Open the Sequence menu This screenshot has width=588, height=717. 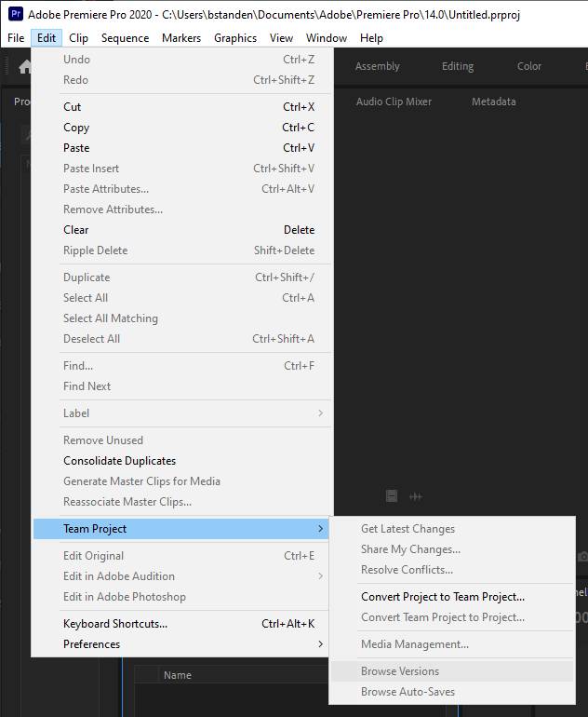(125, 38)
